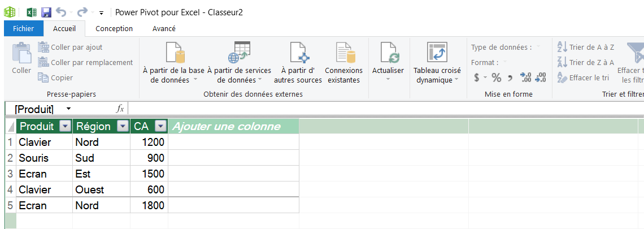Select the 1200 value cell
The image size is (644, 229).
pos(149,142)
